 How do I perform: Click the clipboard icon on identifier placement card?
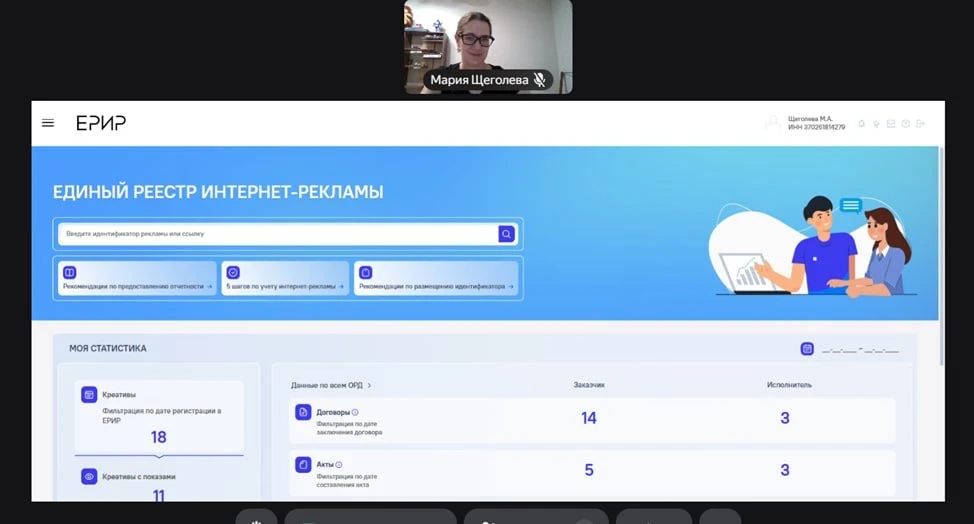pos(366,272)
